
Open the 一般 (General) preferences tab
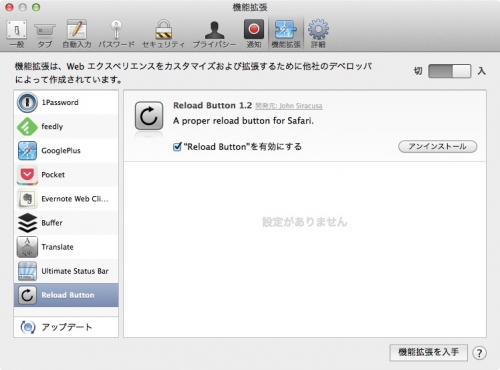coord(17,34)
